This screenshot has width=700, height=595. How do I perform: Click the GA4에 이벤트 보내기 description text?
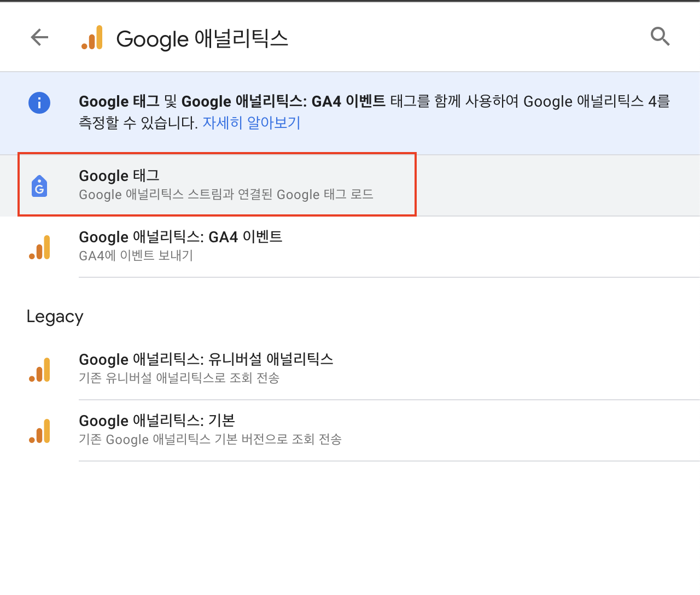point(136,255)
